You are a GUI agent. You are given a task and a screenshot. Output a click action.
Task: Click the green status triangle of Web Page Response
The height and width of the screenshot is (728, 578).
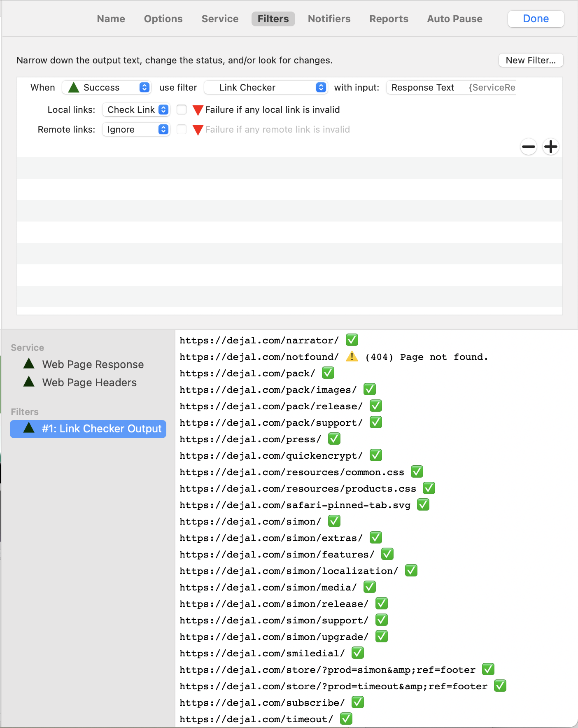(29, 363)
